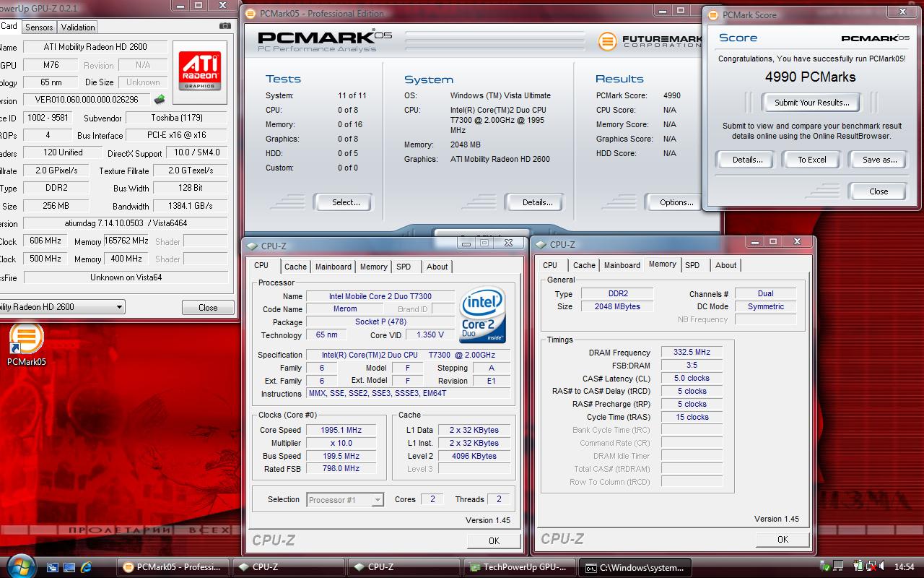
Task: Open the Mainboard tab in the left CPU-Z window
Action: (x=334, y=267)
